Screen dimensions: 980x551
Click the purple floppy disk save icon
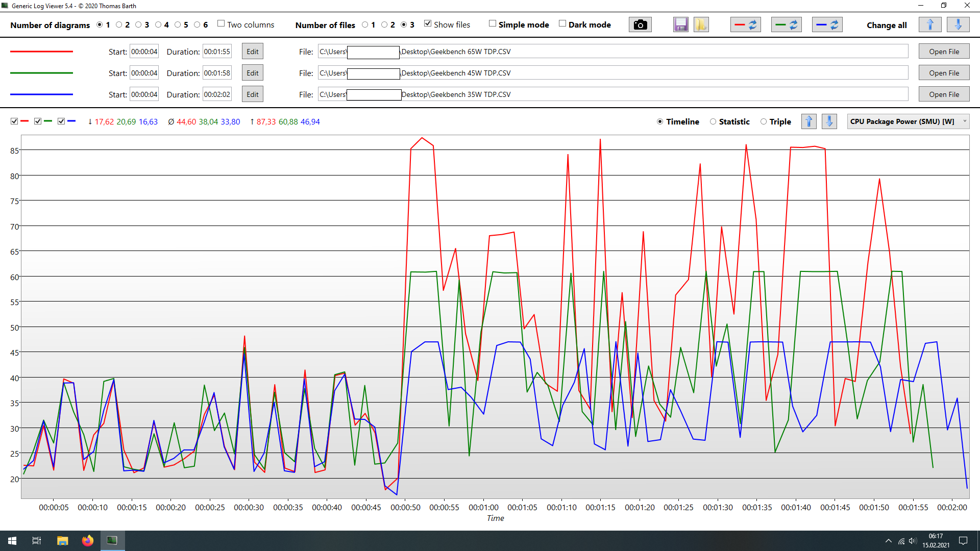[680, 24]
